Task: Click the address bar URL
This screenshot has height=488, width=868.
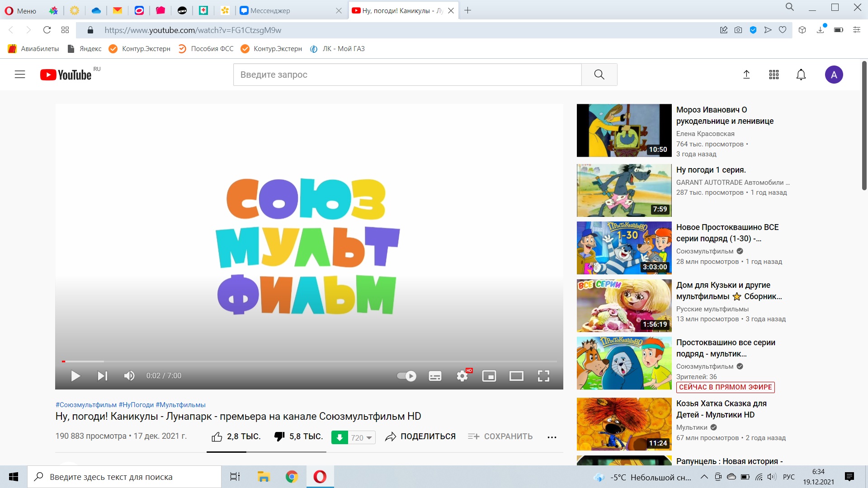Action: 193,30
